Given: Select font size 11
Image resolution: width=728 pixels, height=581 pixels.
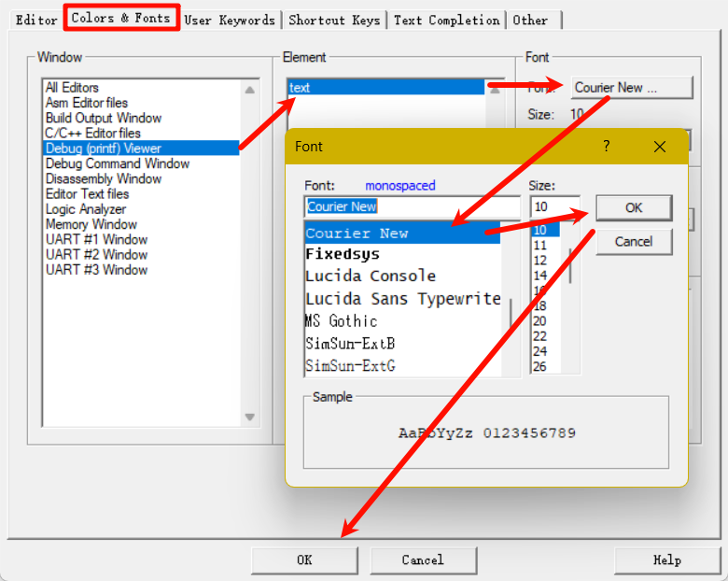Looking at the screenshot, I should pyautogui.click(x=546, y=245).
